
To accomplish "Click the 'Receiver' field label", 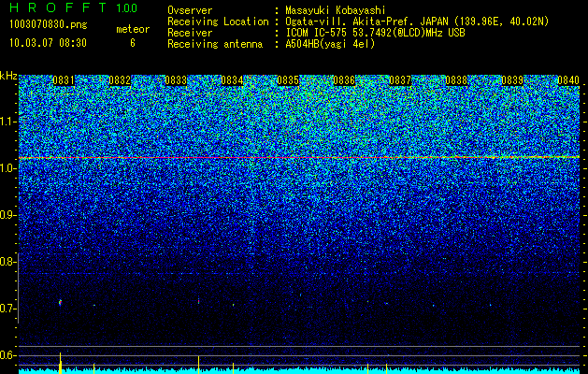I will 190,33.
